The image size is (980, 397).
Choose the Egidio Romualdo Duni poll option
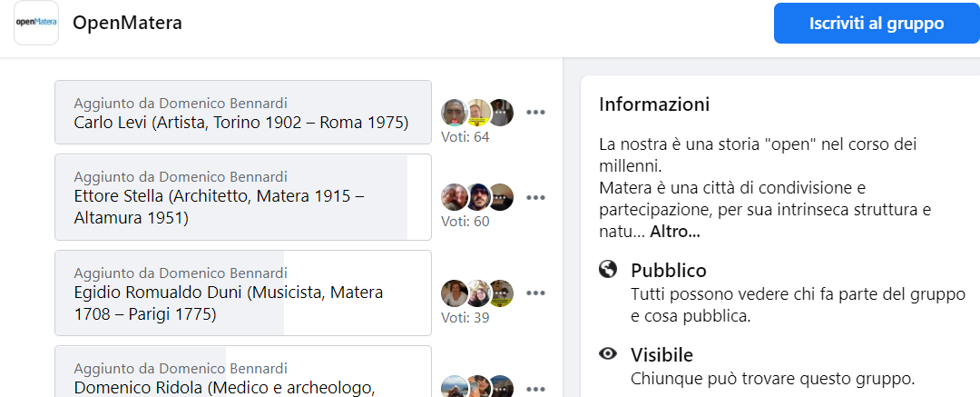[243, 293]
